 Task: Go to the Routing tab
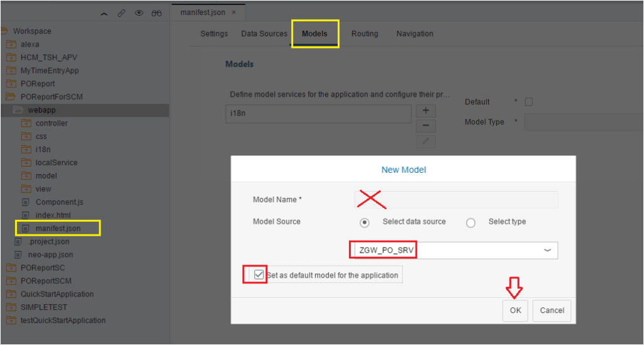click(365, 34)
